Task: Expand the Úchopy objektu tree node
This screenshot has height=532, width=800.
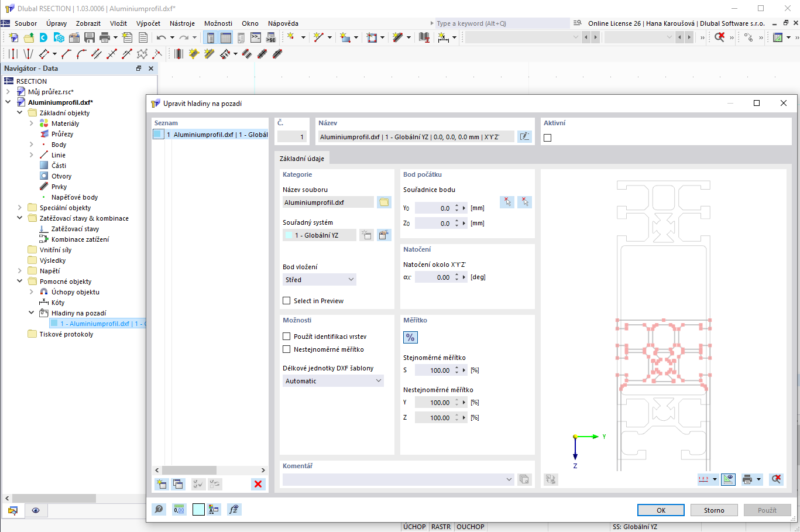Action: (31, 292)
